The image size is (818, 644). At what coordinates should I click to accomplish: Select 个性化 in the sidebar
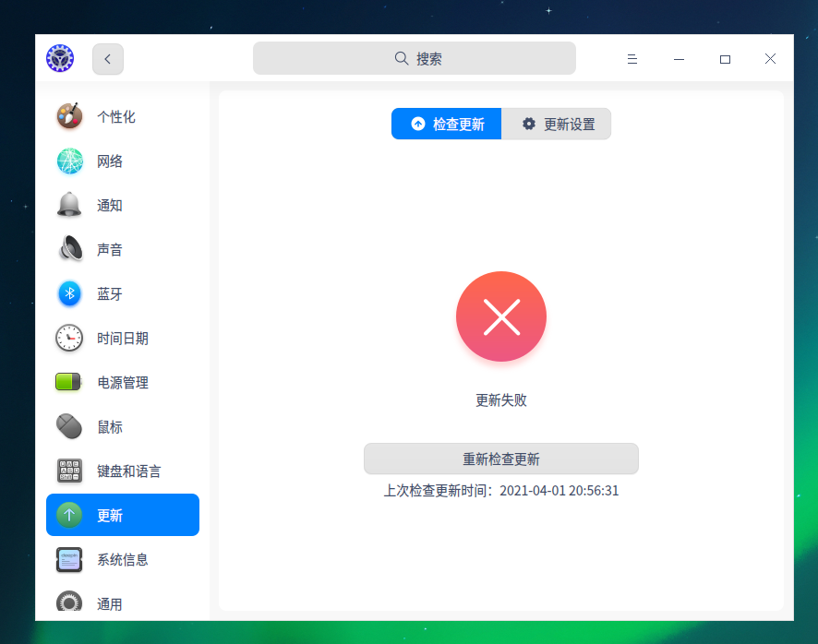coord(123,116)
